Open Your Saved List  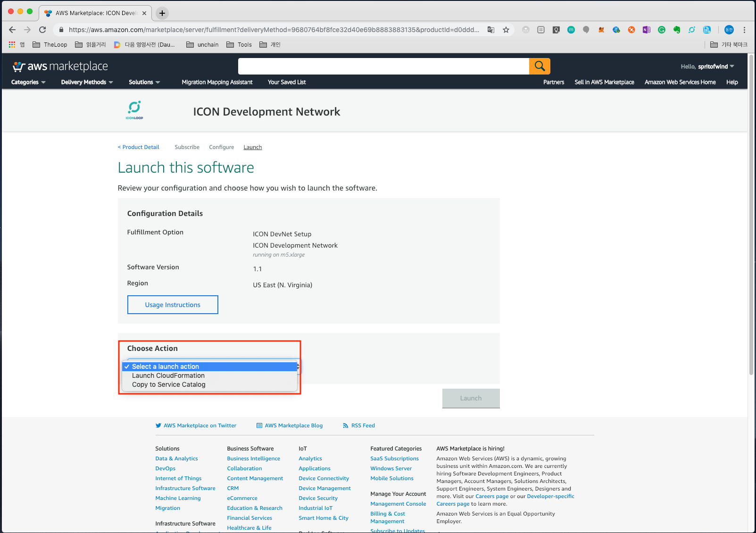pos(287,82)
